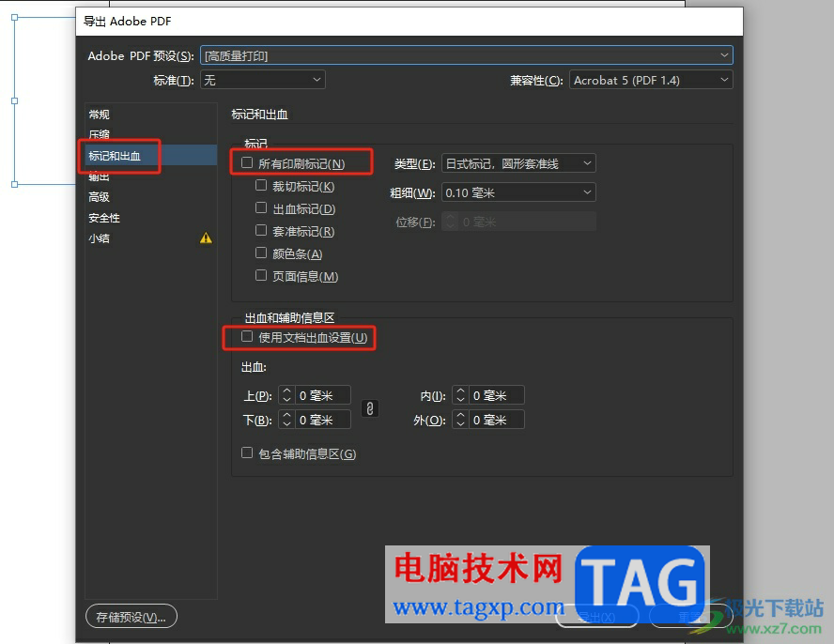Toggle 出血标记 checkbox
This screenshot has width=834, height=644.
pos(261,207)
